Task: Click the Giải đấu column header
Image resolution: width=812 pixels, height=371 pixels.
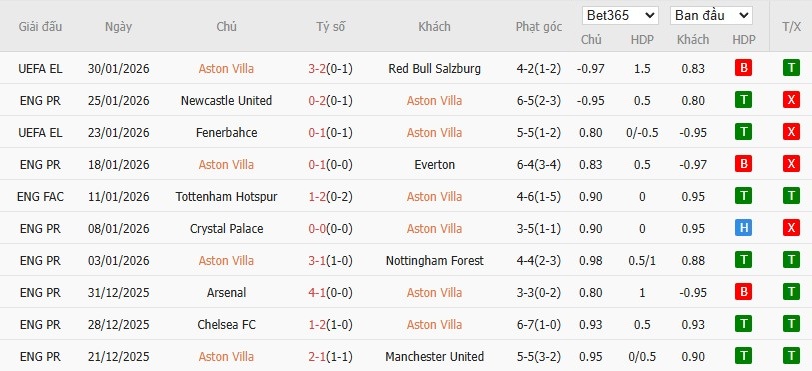Action: pyautogui.click(x=40, y=26)
